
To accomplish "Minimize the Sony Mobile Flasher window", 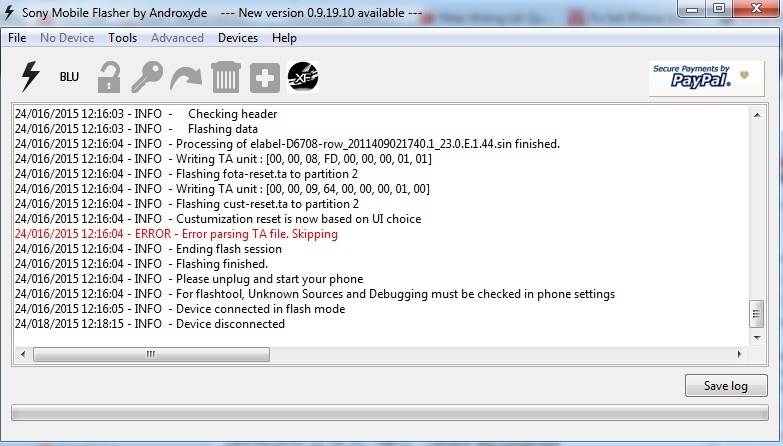I will 692,8.
